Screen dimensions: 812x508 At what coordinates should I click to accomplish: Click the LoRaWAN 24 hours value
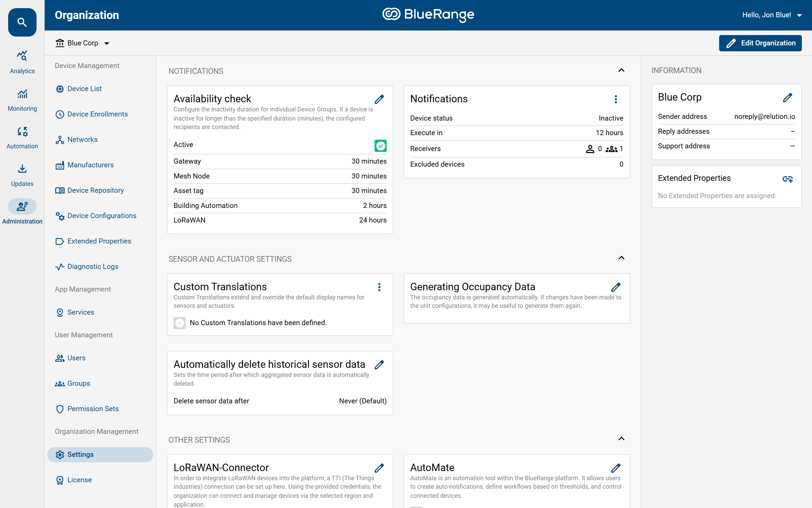click(x=373, y=220)
